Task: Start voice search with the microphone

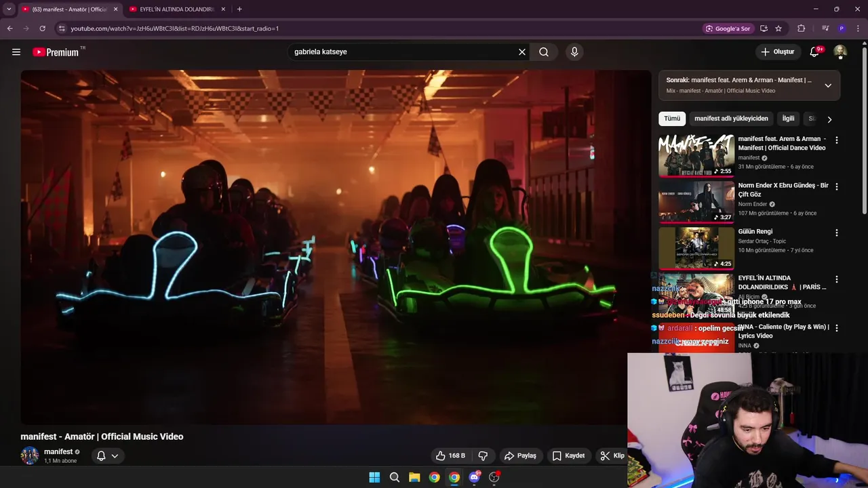Action: 574,52
